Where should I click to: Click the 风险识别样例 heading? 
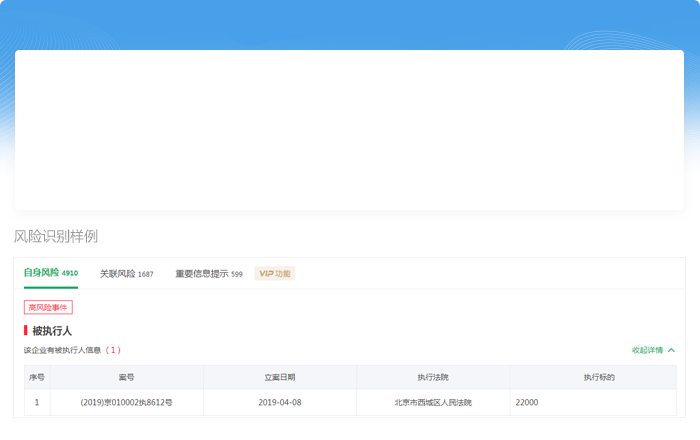coord(56,236)
